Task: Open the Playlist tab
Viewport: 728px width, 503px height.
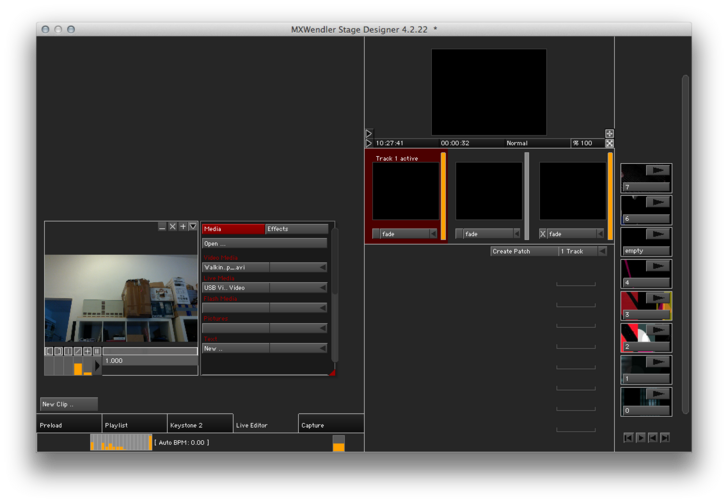Action: tap(134, 425)
